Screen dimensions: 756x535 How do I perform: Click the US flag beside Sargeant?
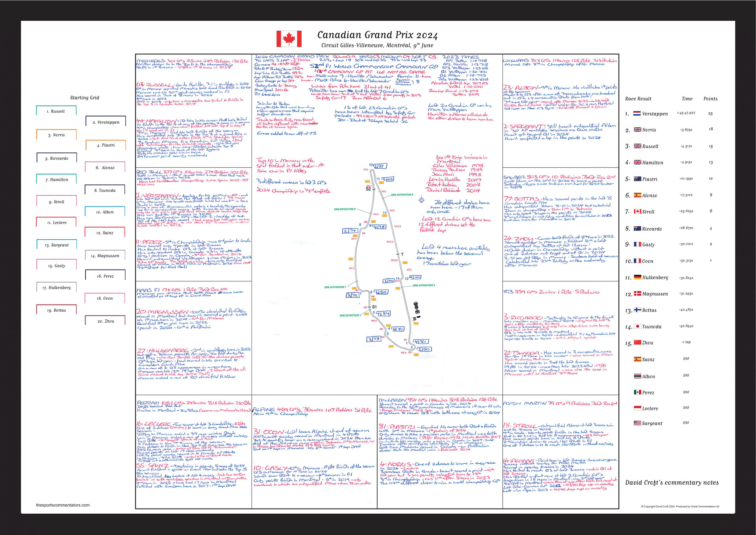(637, 423)
